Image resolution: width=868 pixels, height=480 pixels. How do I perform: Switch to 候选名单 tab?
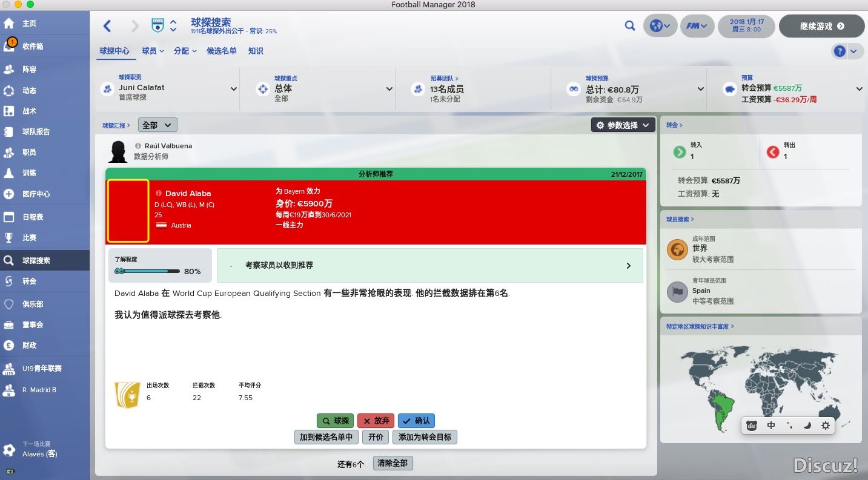[x=222, y=51]
